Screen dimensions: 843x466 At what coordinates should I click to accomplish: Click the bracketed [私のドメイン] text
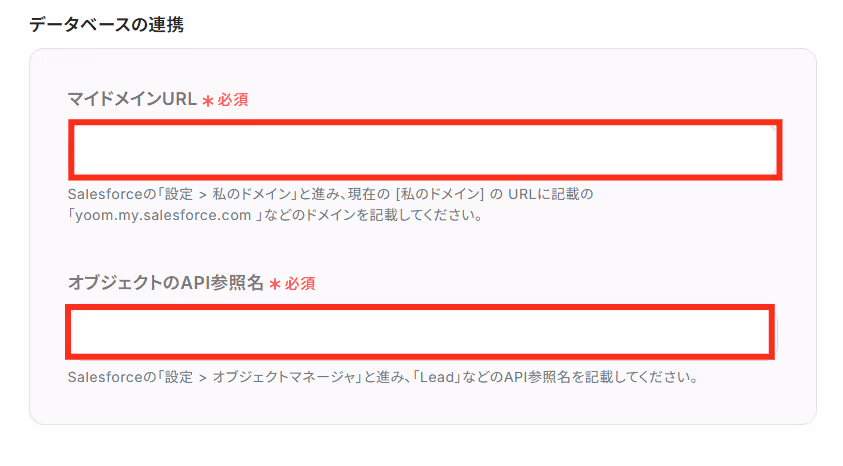pos(440,194)
